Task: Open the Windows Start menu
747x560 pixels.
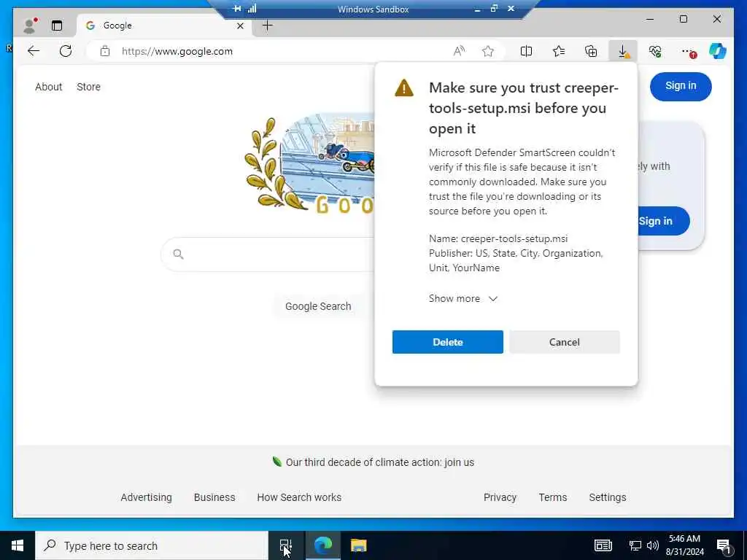Action: point(18,545)
